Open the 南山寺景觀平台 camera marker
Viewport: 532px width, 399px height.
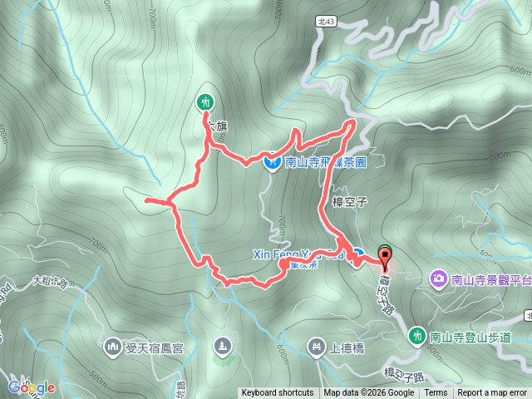click(x=439, y=279)
